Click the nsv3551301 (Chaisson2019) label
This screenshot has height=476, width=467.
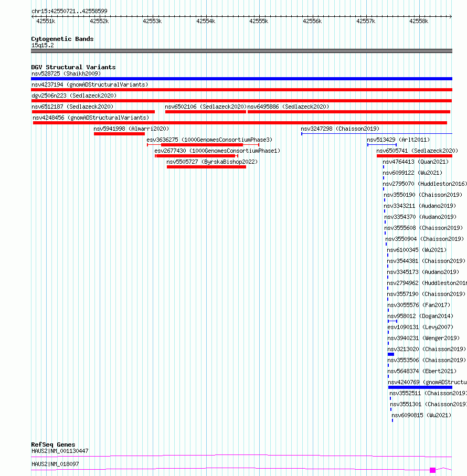[429, 404]
